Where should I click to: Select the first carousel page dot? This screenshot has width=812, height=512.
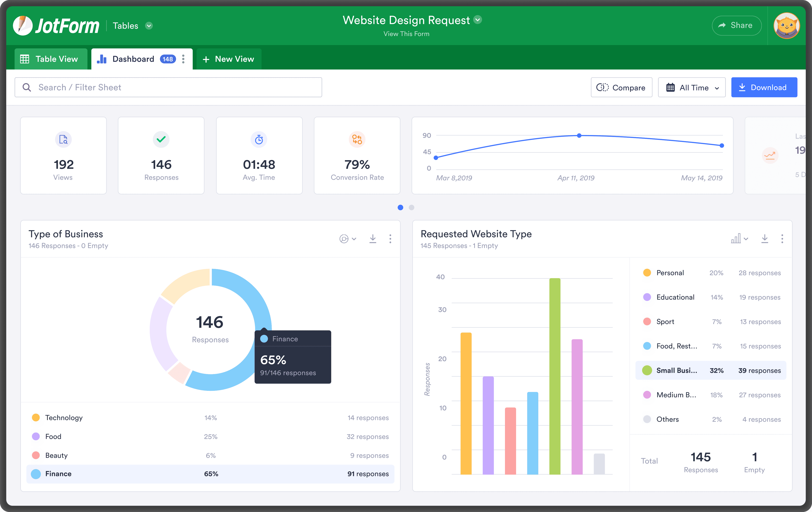click(x=400, y=207)
